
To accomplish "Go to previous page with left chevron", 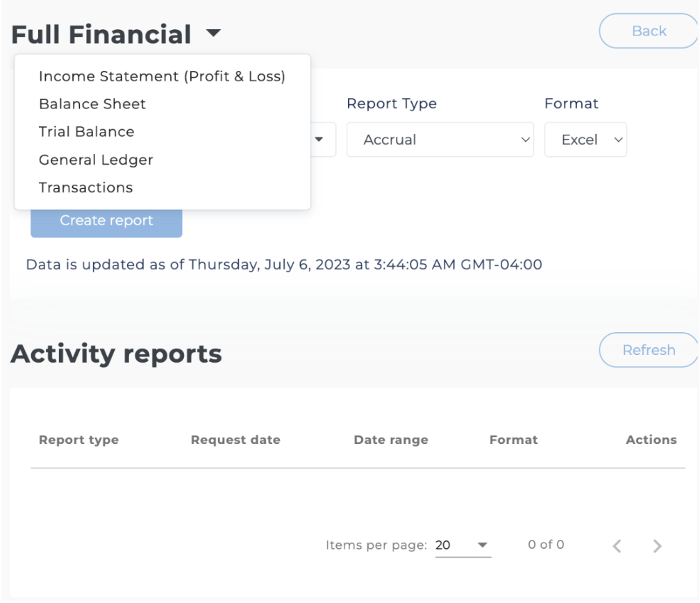I will (617, 546).
